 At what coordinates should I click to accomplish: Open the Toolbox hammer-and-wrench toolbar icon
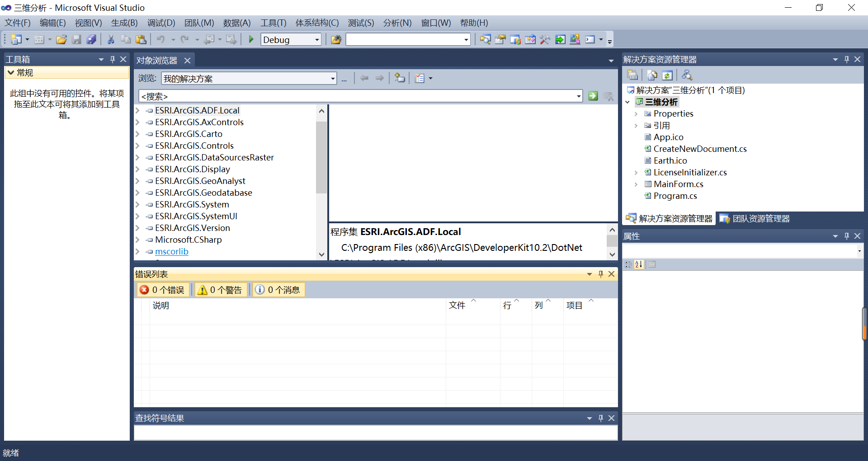point(545,40)
